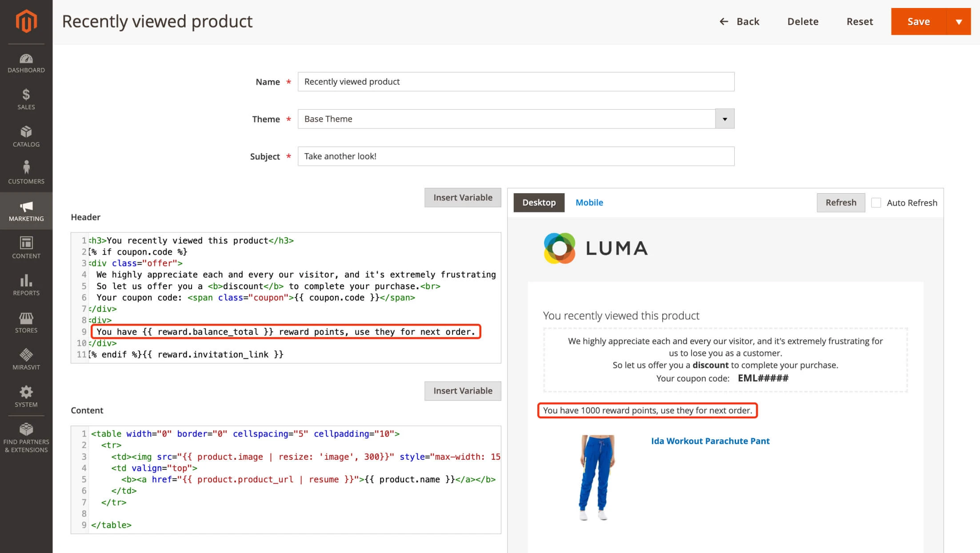
Task: Click the Subject input field
Action: tap(515, 156)
